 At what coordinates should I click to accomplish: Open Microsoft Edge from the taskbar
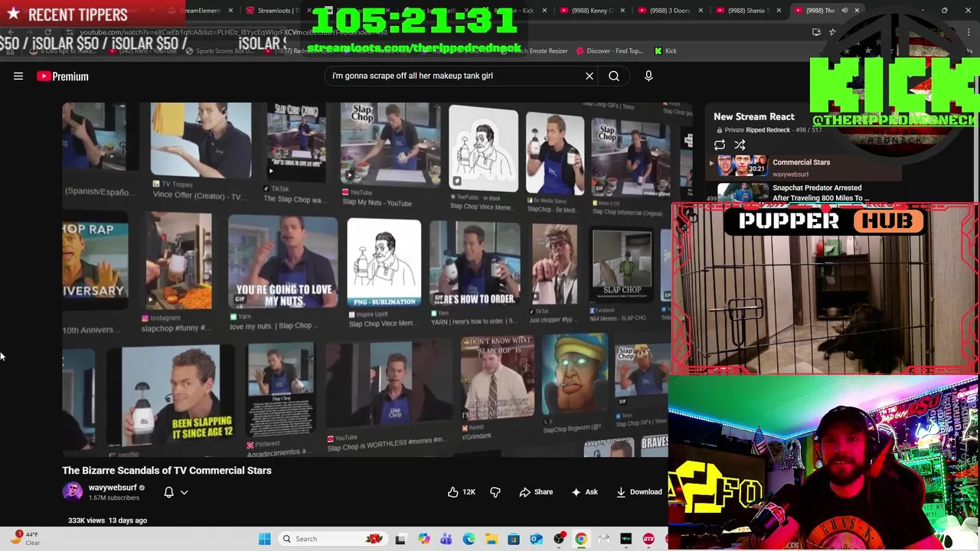coord(469,539)
